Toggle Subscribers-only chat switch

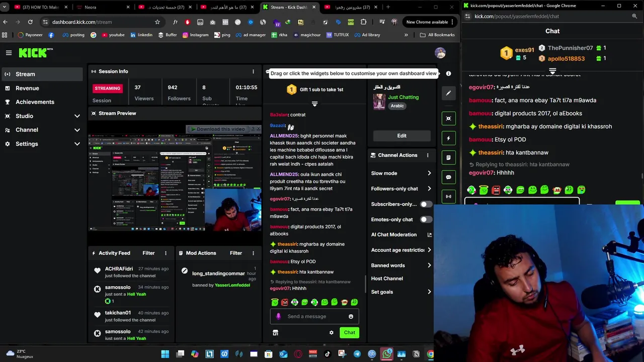tap(426, 204)
